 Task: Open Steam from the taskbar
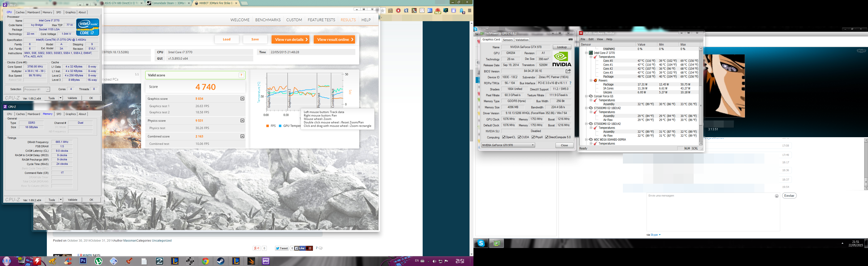(x=220, y=261)
